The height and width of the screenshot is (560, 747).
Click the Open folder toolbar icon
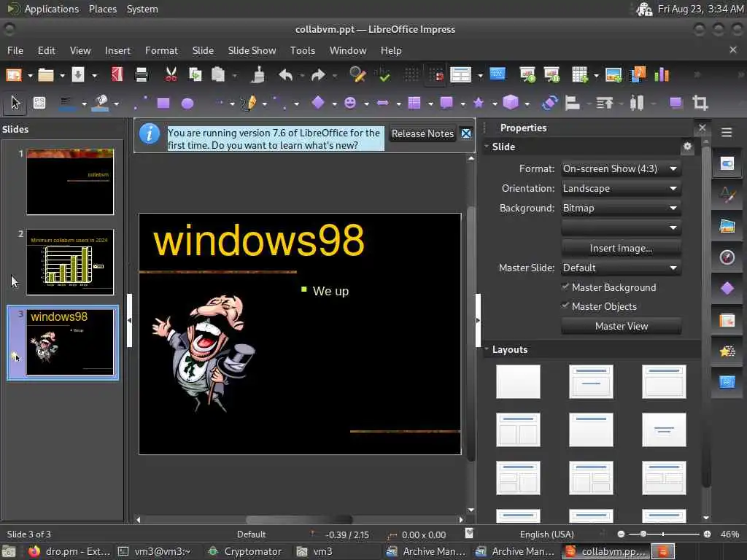coord(46,75)
